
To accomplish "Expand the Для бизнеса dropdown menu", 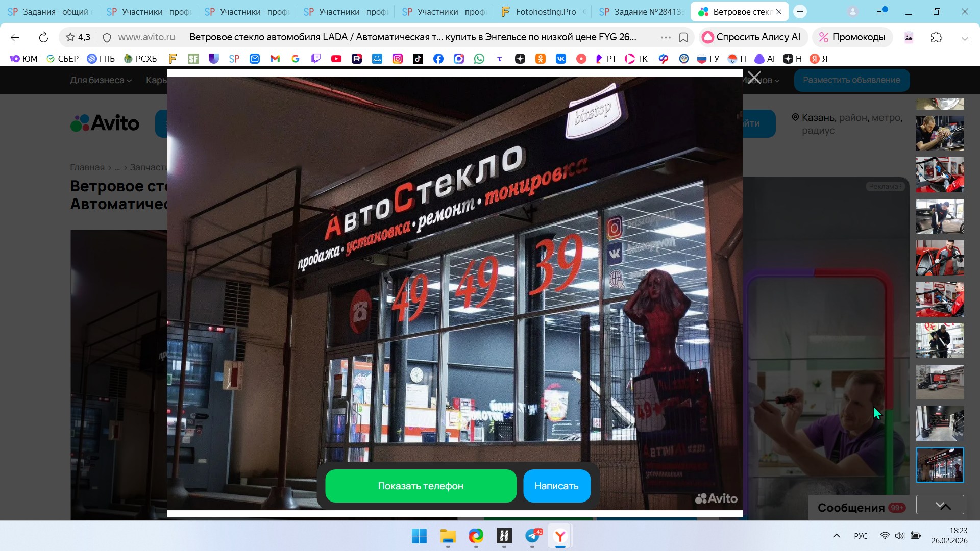I will pos(101,80).
